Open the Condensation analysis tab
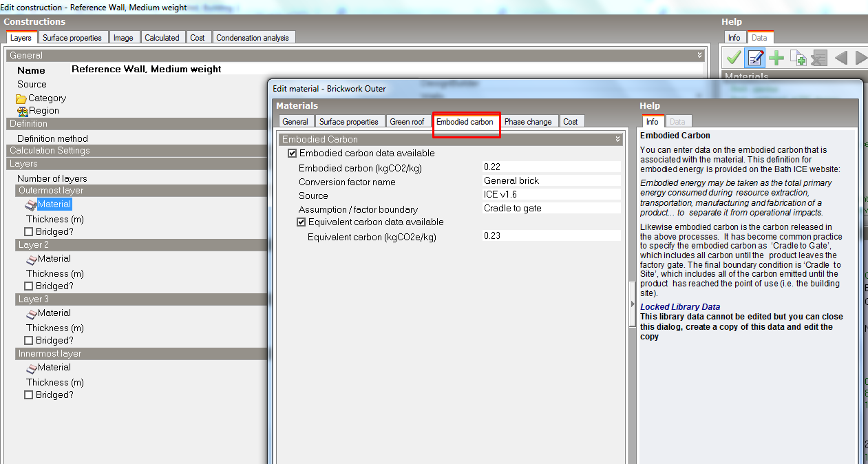The height and width of the screenshot is (464, 868). (253, 38)
